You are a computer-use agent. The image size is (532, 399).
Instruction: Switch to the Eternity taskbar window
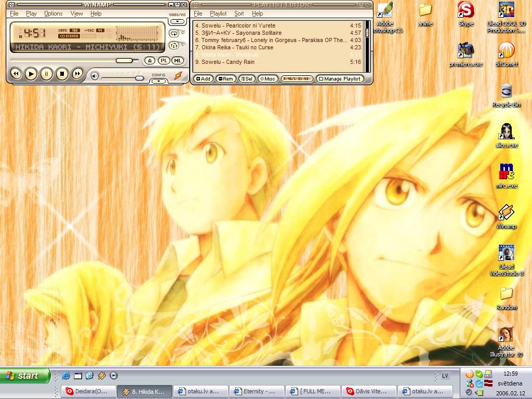[x=257, y=392]
